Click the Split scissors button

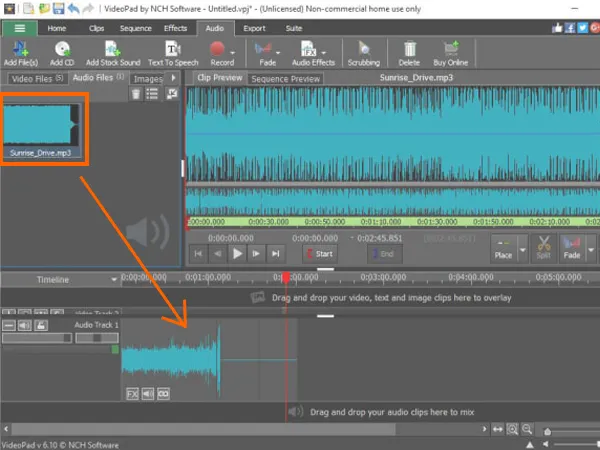click(543, 248)
